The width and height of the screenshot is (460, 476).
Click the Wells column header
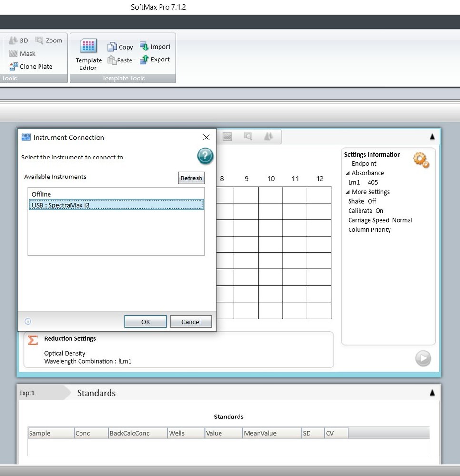[186, 433]
